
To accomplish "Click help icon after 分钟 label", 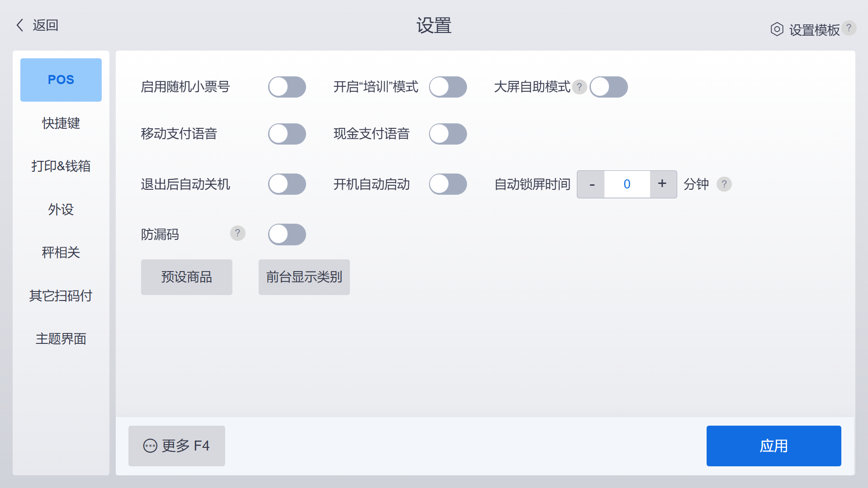I will pos(724,184).
